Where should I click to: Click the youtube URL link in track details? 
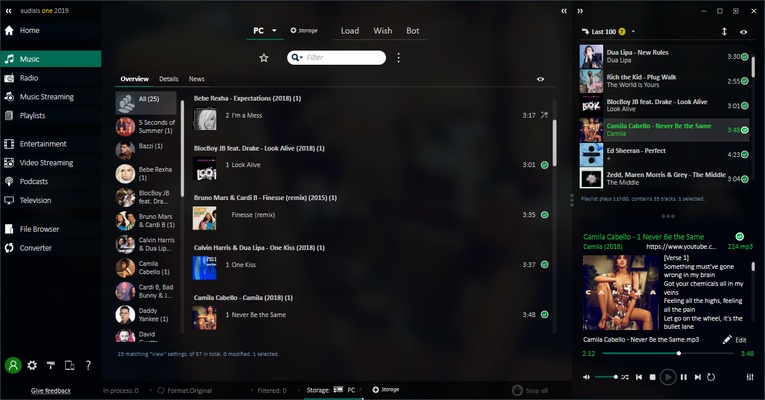(681, 246)
